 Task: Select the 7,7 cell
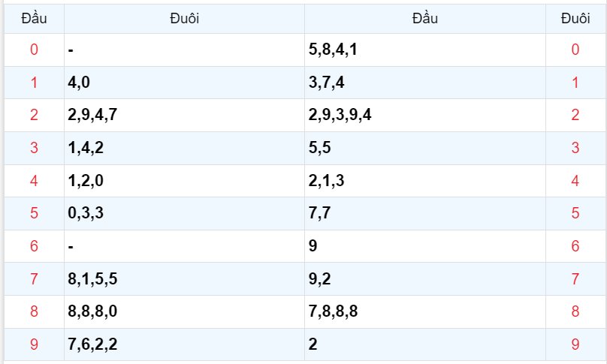click(x=320, y=213)
